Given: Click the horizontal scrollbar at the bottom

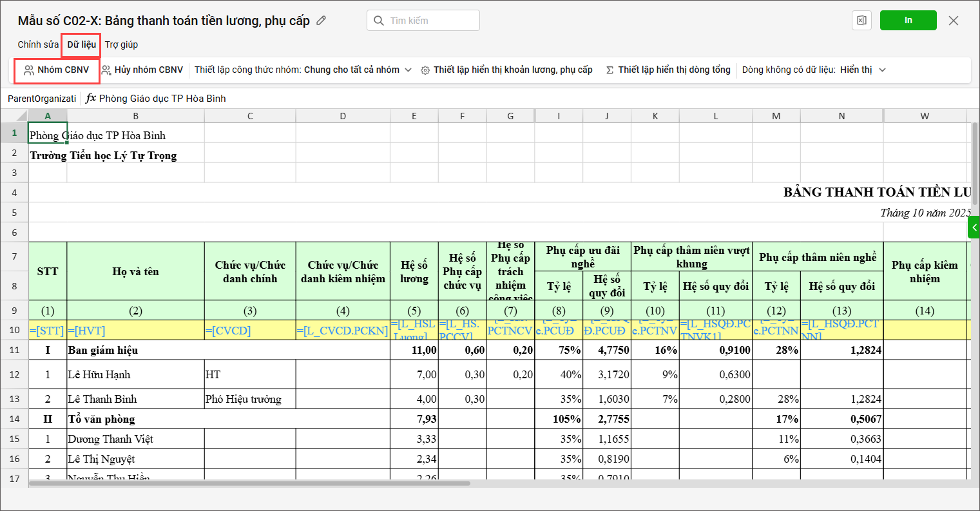Looking at the screenshot, I should (258, 483).
